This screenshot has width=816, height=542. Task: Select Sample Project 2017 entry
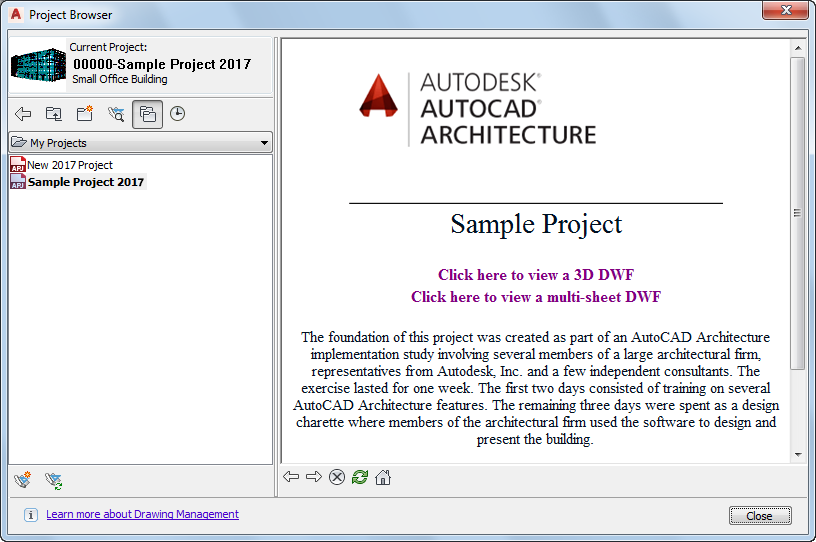(78, 182)
